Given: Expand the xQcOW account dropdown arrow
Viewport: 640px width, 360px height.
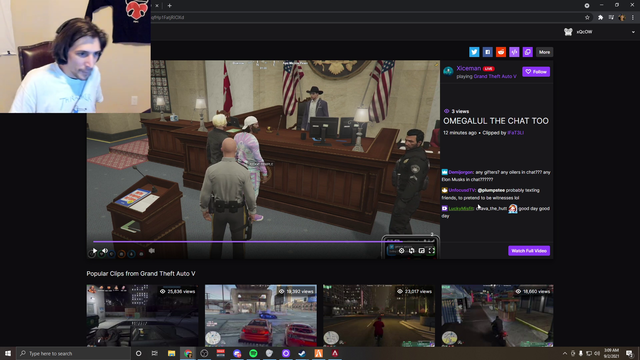Looking at the screenshot, I should pyautogui.click(x=633, y=32).
